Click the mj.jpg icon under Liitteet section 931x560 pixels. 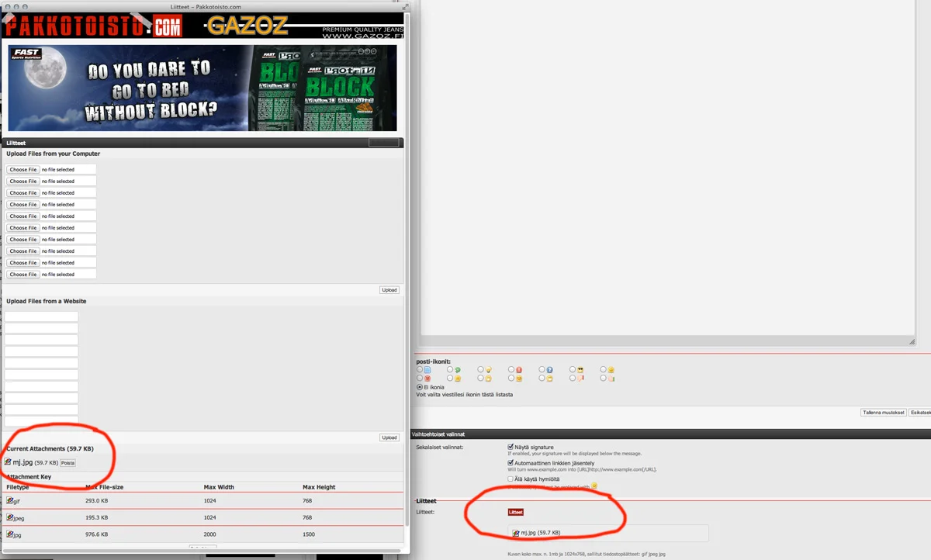[x=516, y=533]
